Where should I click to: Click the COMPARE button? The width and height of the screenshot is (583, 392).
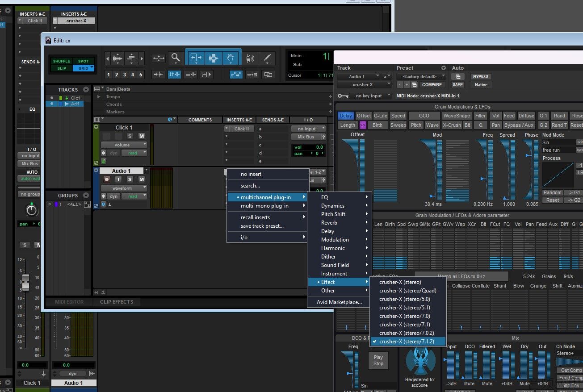[x=432, y=84]
